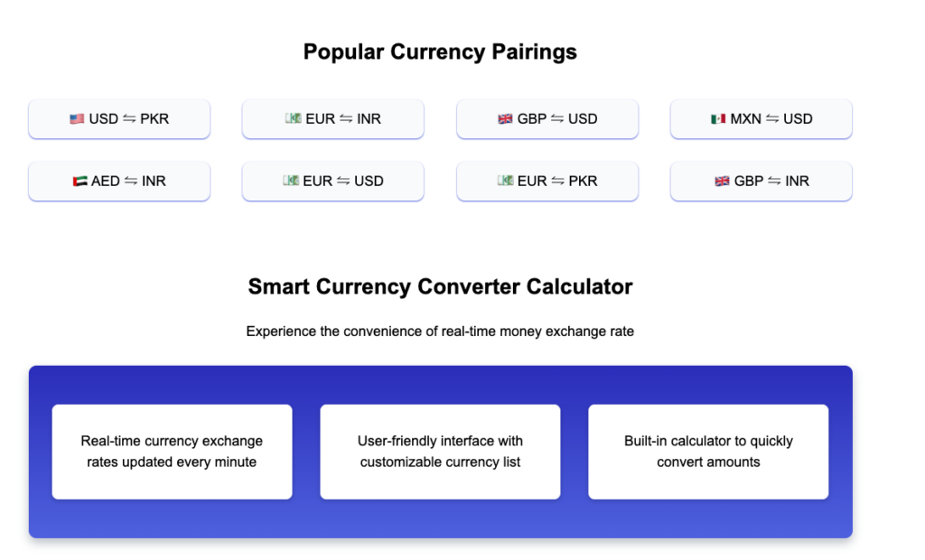Image resolution: width=925 pixels, height=560 pixels.
Task: Click the flag icon in EUR ⇋ INR
Action: tap(292, 119)
